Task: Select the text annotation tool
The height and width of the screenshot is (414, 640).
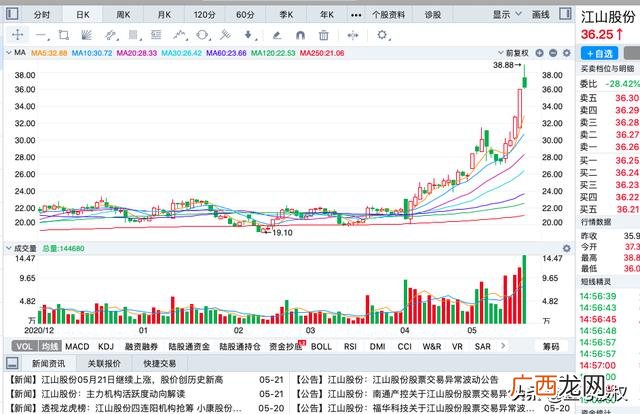Action: click(x=156, y=35)
